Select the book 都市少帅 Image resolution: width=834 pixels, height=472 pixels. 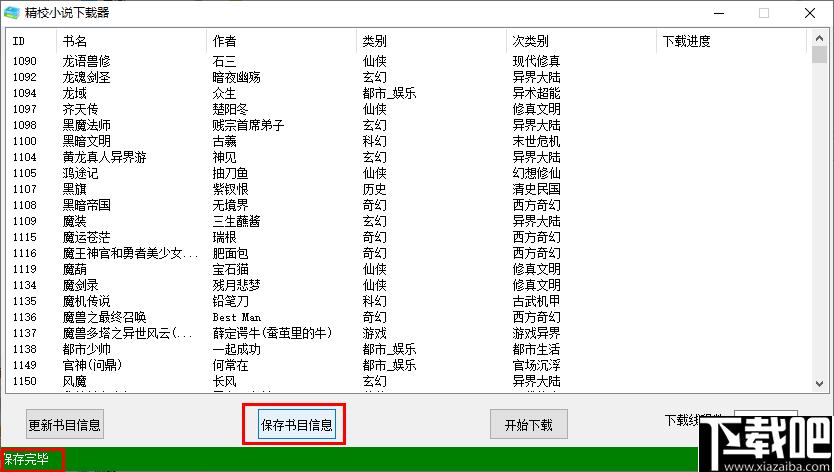point(86,349)
